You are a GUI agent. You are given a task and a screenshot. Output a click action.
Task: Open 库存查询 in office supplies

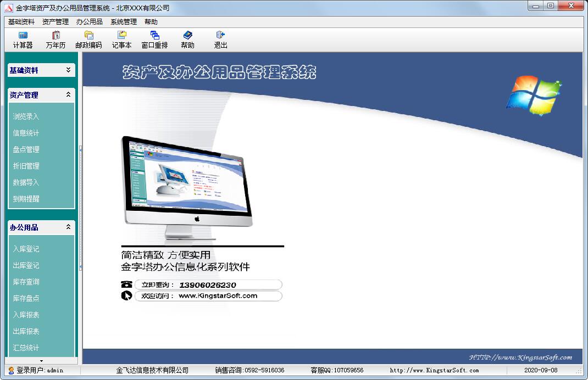pyautogui.click(x=26, y=282)
